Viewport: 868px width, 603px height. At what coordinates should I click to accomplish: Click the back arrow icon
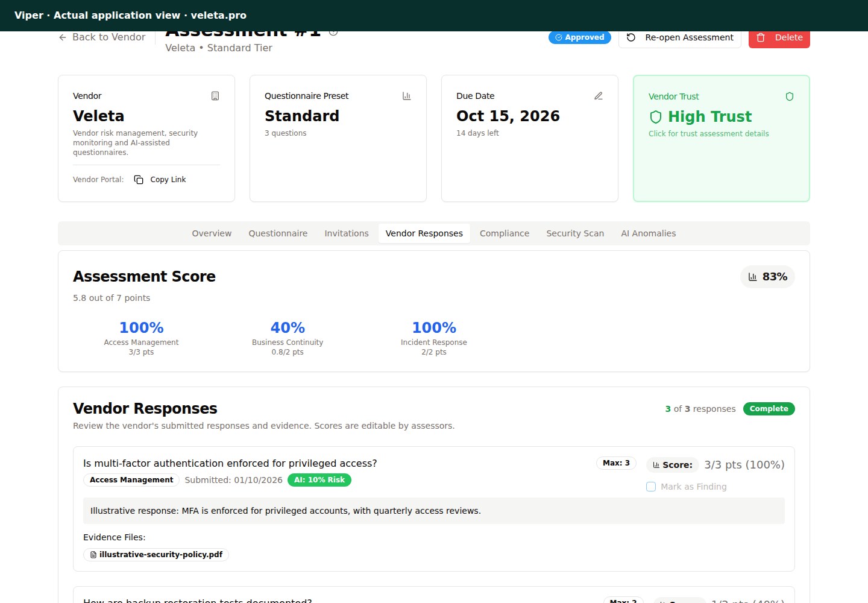63,37
